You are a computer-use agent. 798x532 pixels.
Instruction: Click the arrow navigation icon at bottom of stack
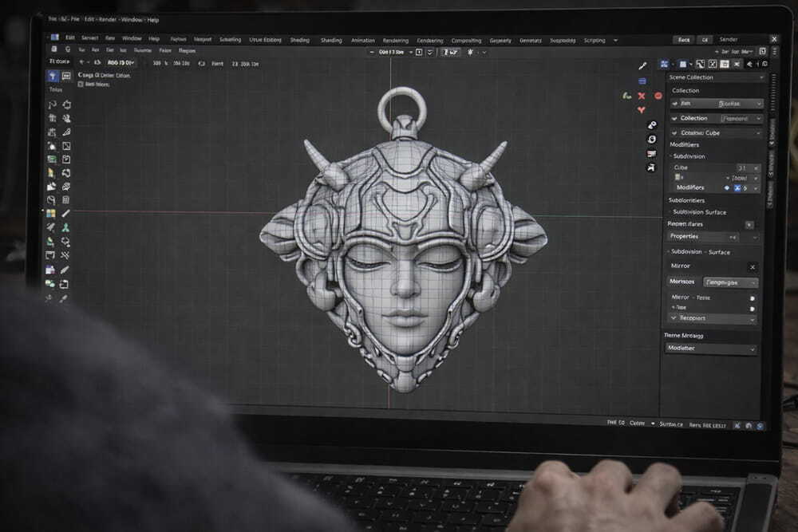click(651, 167)
